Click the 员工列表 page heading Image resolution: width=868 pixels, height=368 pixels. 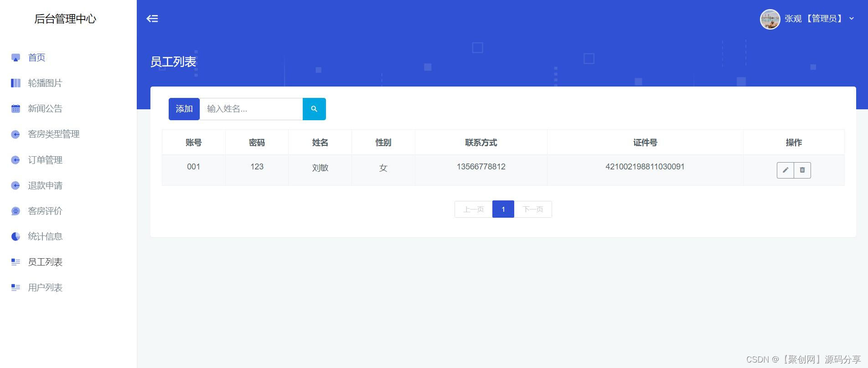pos(173,62)
